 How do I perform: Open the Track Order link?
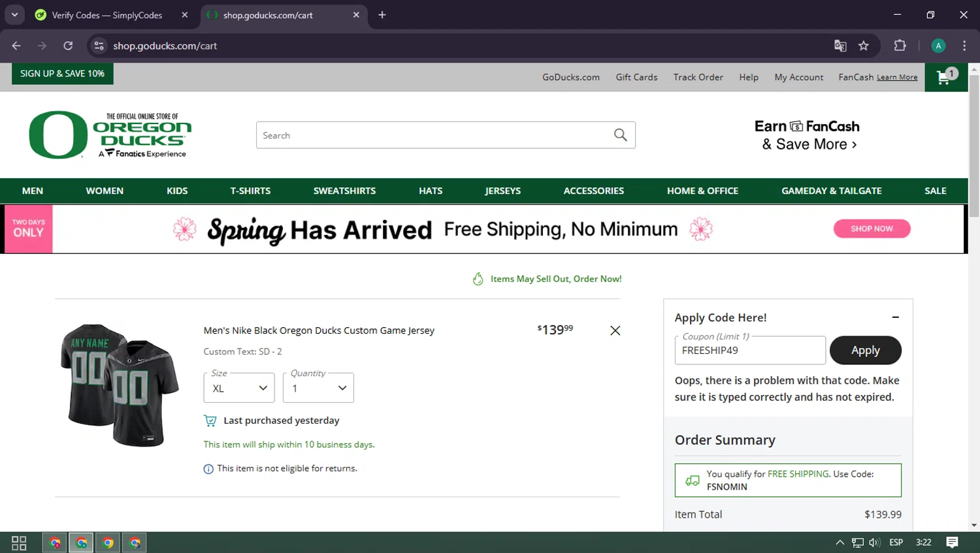(698, 77)
